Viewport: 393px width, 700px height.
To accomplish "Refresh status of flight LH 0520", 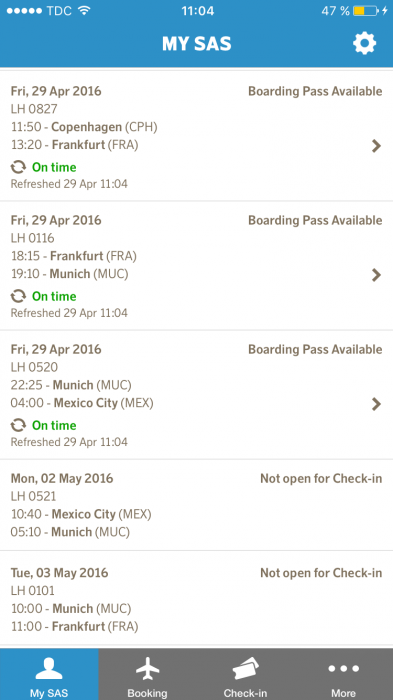I will pyautogui.click(x=18, y=425).
